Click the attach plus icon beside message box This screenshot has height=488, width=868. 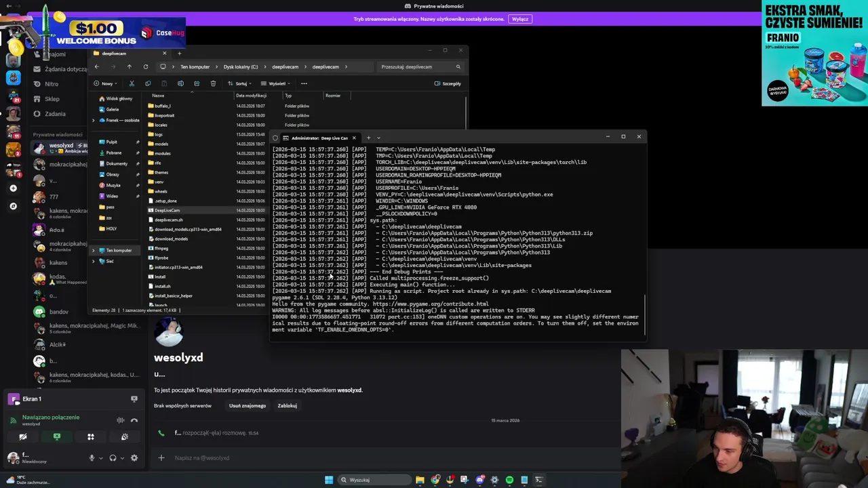161,457
